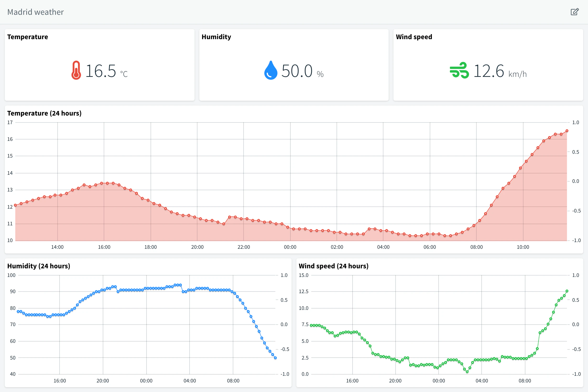Click the Wind speed (24 hours) chart title
Viewport: 588px width, 392px height.
(x=333, y=266)
